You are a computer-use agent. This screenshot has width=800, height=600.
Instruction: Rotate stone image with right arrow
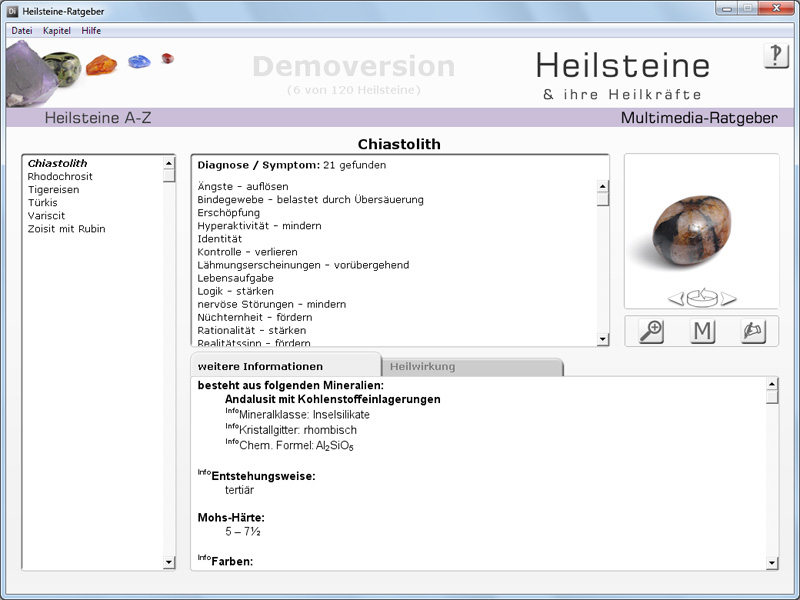729,297
